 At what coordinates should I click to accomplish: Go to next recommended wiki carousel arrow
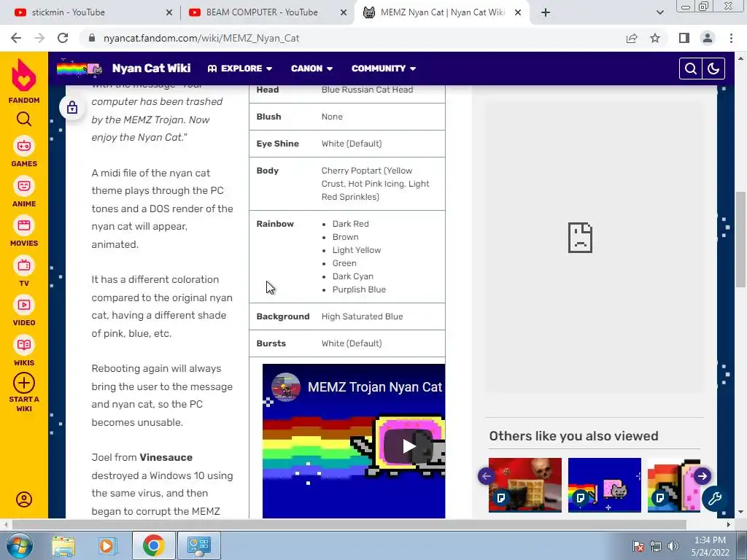coord(703,476)
